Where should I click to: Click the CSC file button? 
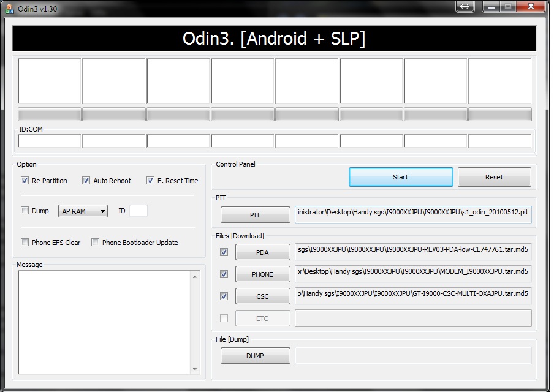point(262,296)
